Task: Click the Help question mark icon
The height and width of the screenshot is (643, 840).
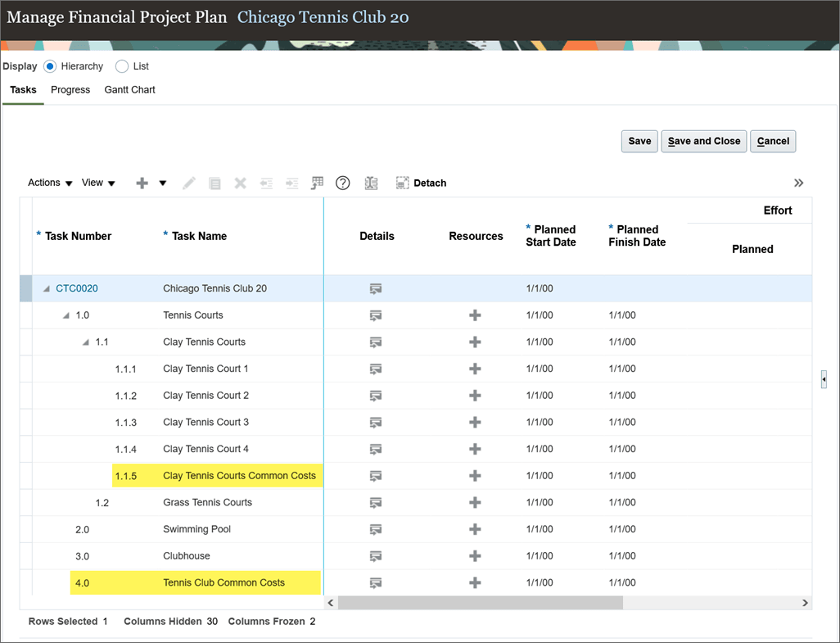Action: (342, 183)
